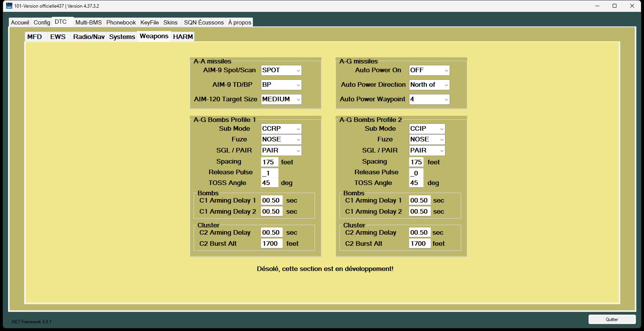Click Profile 1 C1 Arming Delay 1 field
The image size is (644, 331).
[x=272, y=201]
